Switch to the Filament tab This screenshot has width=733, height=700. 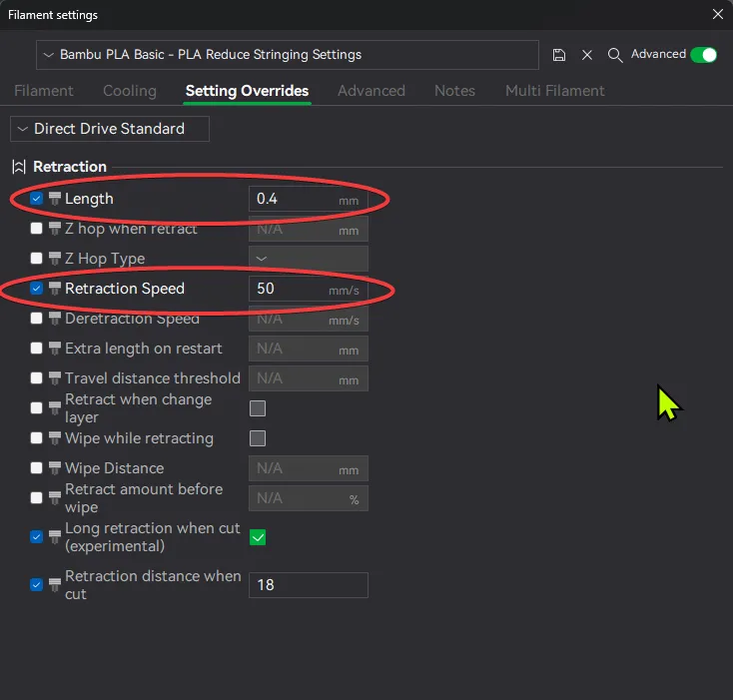point(44,91)
